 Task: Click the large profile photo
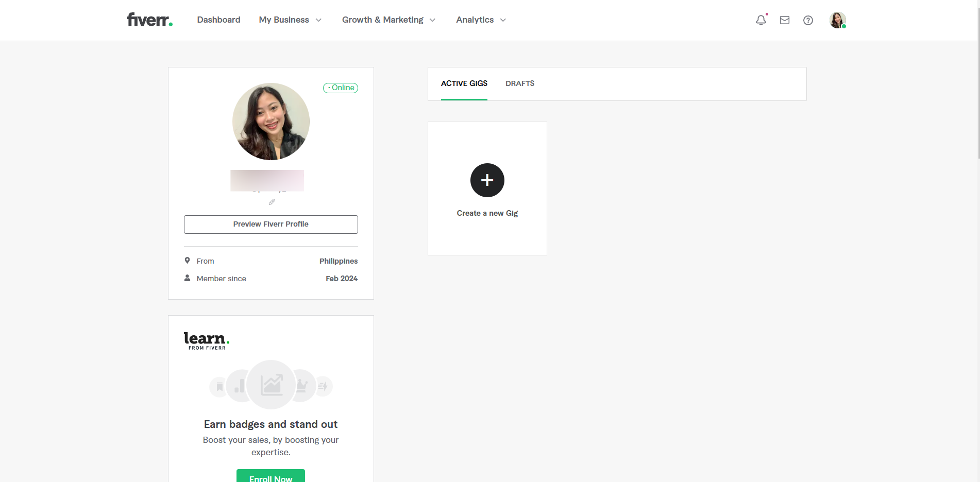271,122
